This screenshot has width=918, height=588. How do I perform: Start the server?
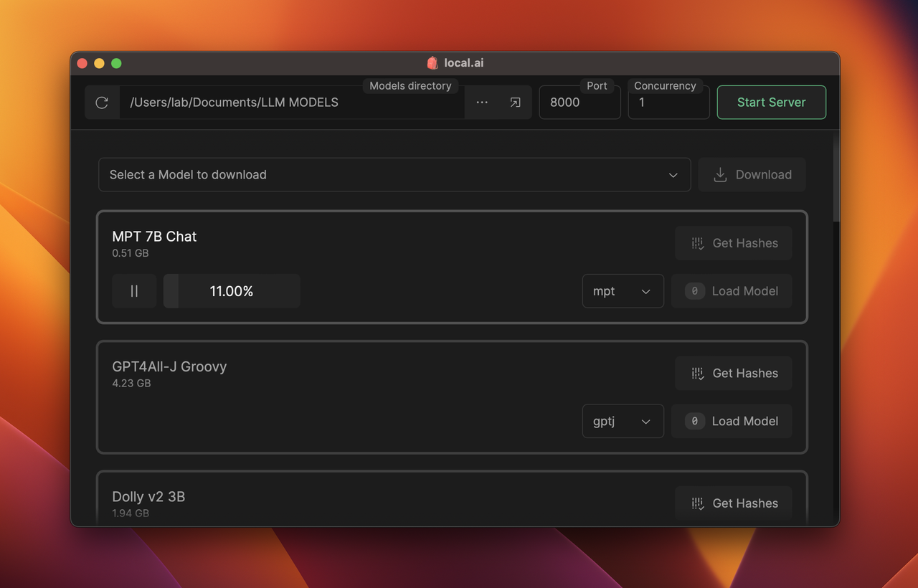point(772,103)
